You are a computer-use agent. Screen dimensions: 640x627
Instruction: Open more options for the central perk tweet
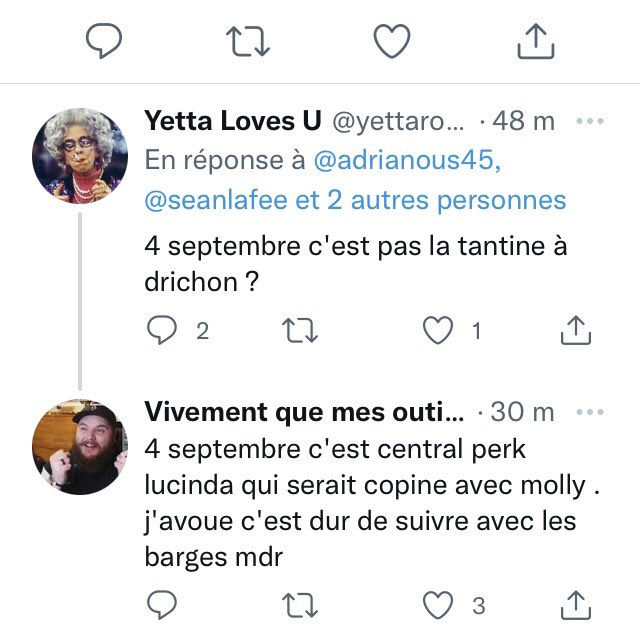(591, 412)
